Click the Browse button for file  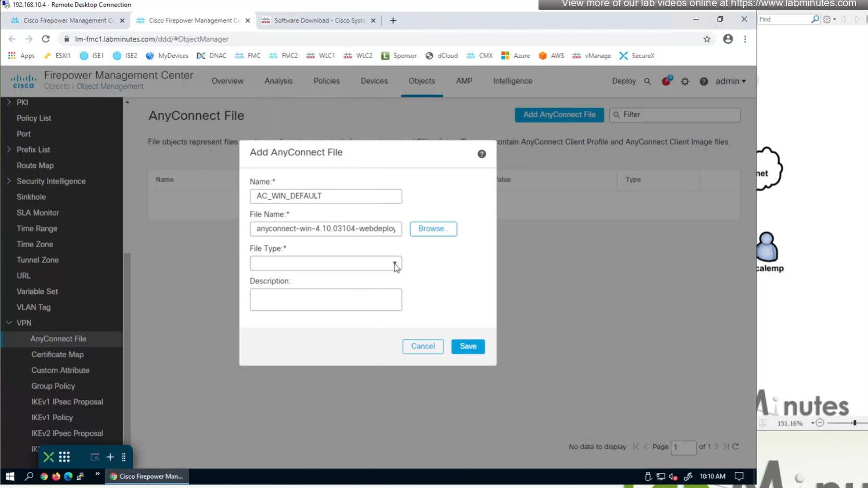pyautogui.click(x=433, y=229)
